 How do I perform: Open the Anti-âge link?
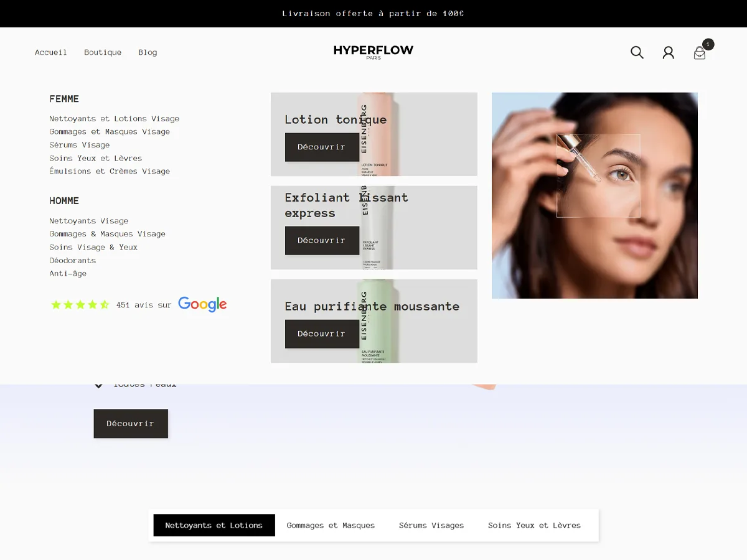[x=68, y=273]
